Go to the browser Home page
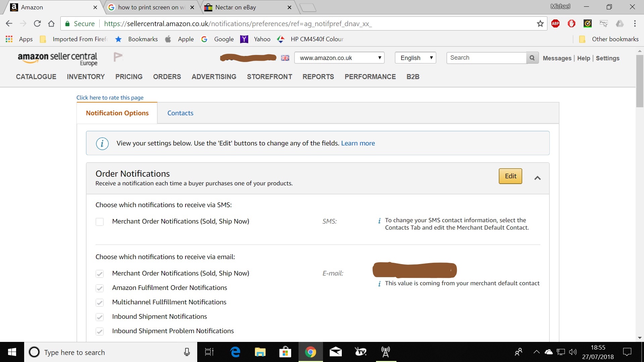Image resolution: width=644 pixels, height=362 pixels. (51, 23)
